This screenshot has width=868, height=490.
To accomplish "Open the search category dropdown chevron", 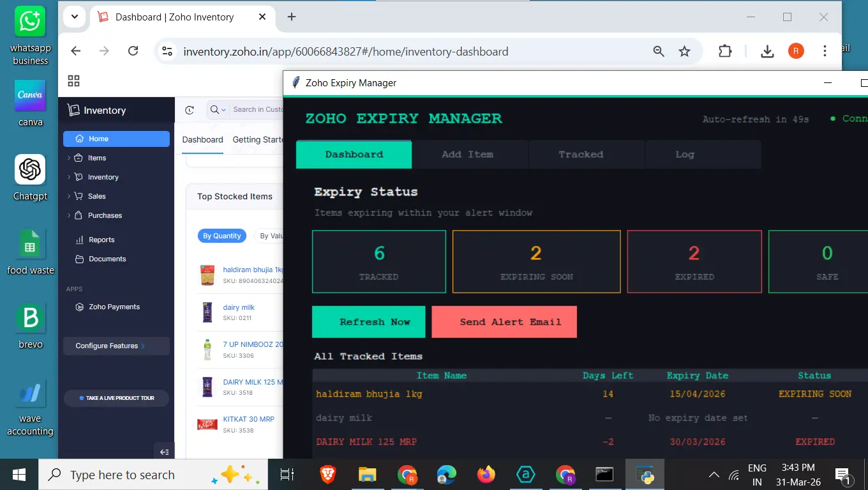I will (x=223, y=109).
